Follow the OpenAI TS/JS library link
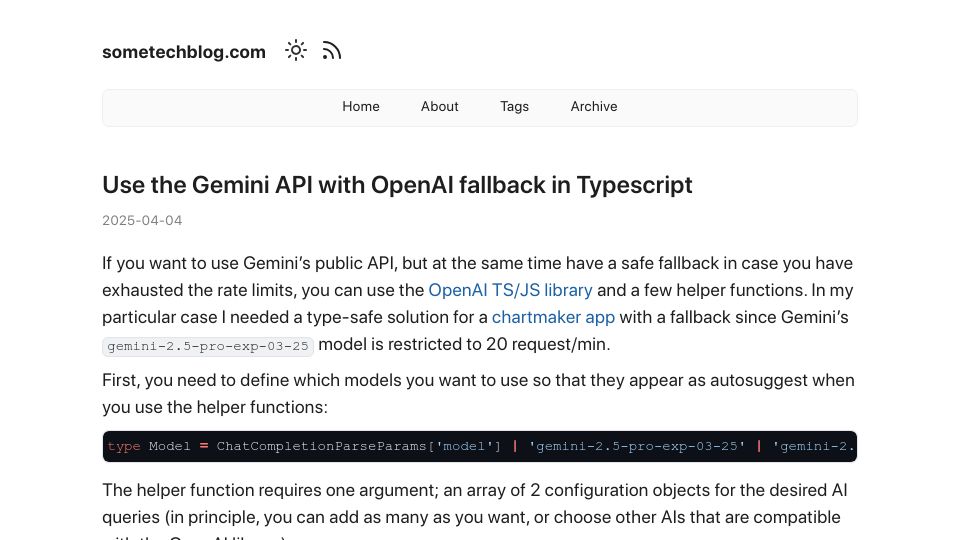The image size is (960, 540). click(x=510, y=290)
